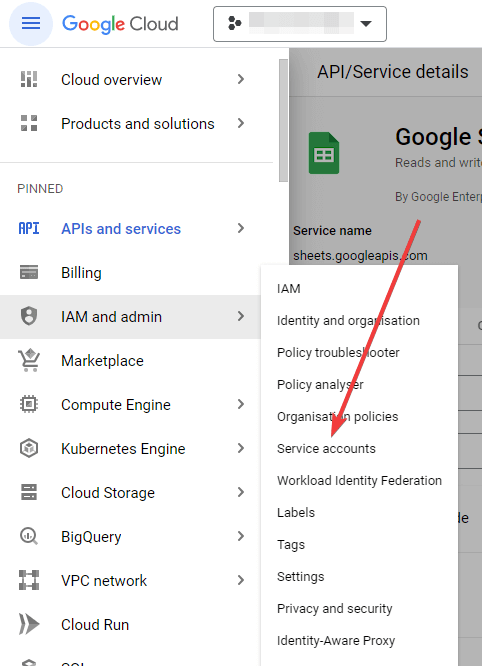
Task: Click sheets.googleapis.com service name text
Action: 360,256
